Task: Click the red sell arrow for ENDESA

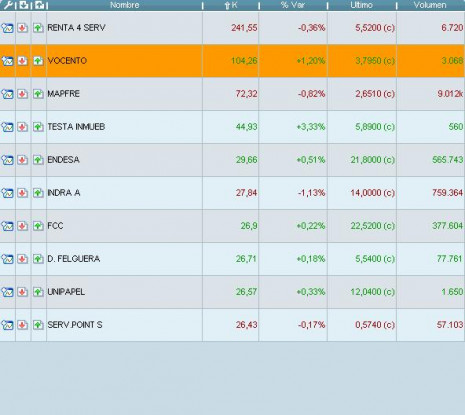Action: pyautogui.click(x=23, y=160)
